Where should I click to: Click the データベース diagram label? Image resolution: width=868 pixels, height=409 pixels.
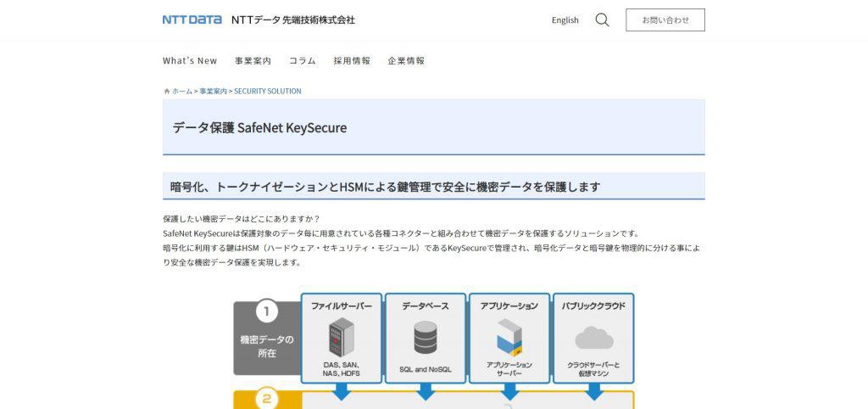pyautogui.click(x=426, y=306)
